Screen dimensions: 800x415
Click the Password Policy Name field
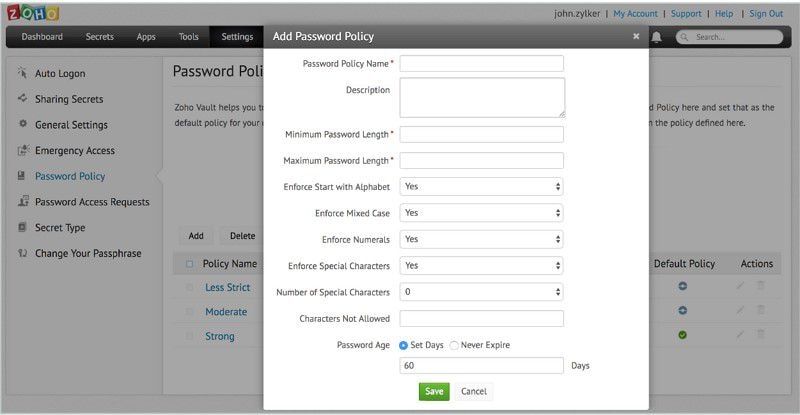pyautogui.click(x=481, y=64)
